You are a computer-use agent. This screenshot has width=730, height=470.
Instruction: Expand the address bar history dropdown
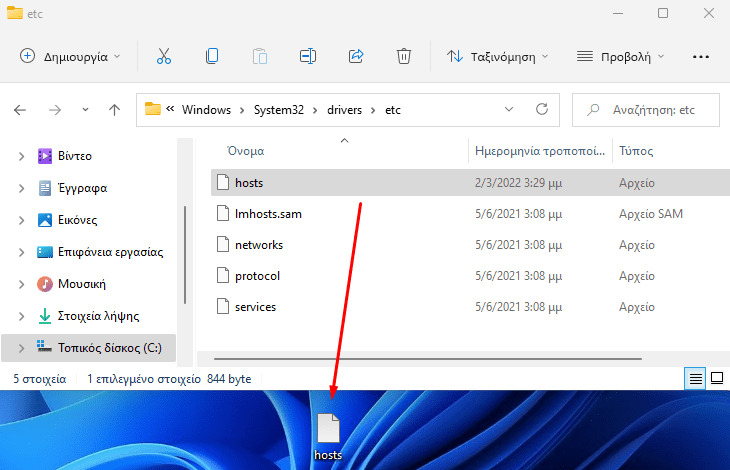point(509,109)
